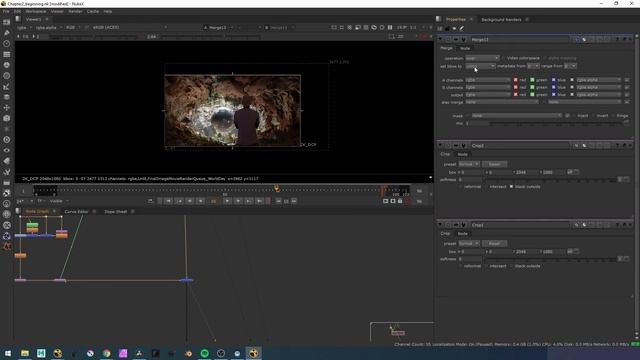Screen dimensions: 640x360
Task: Collapse the Crop1 properties panel
Action: 440,225
